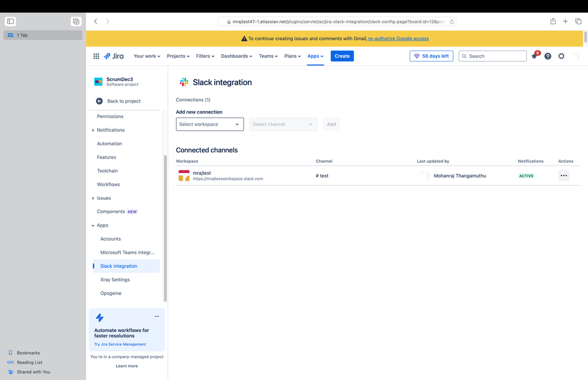This screenshot has height=380, width=588.
Task: Open the actions ellipsis for the mrajtest connection
Action: point(564,175)
